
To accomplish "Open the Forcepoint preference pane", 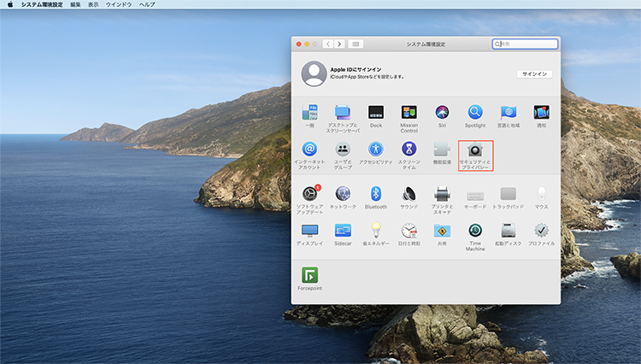I will pyautogui.click(x=309, y=275).
